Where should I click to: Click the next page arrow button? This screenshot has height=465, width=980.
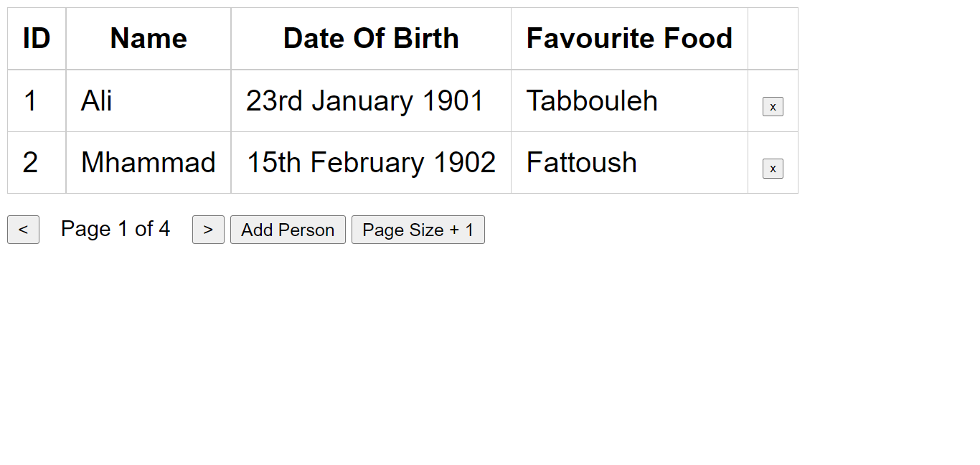pos(207,230)
